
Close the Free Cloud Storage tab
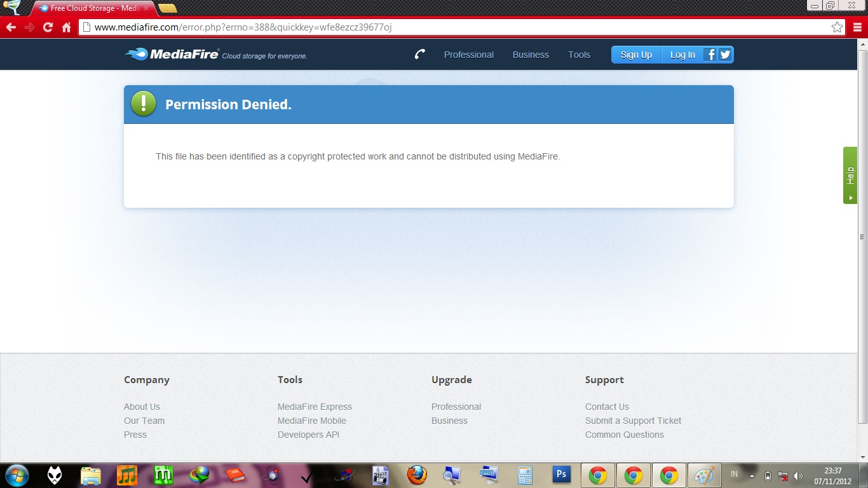[147, 9]
